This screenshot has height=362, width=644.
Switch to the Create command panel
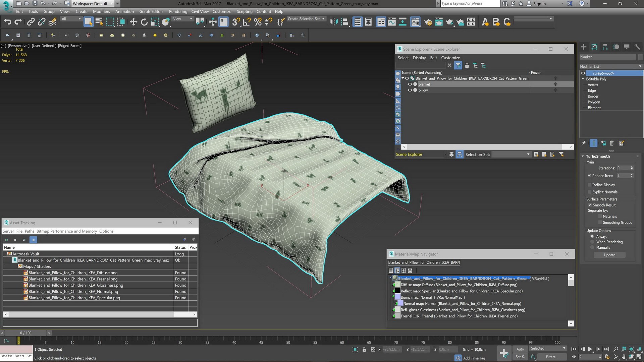[x=584, y=47]
